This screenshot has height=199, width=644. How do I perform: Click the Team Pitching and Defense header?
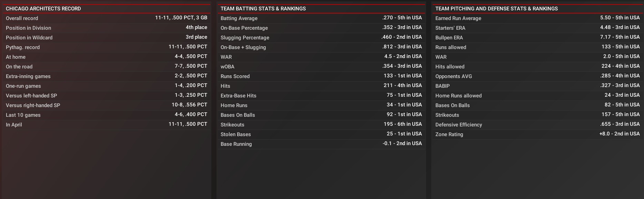coord(496,9)
